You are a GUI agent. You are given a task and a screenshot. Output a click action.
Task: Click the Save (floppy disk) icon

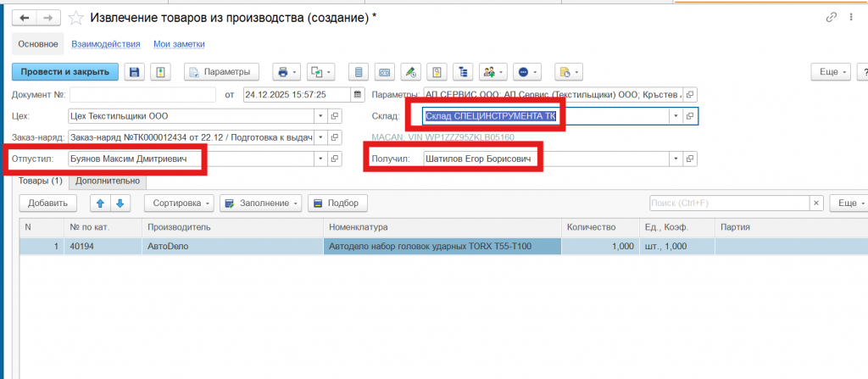134,72
